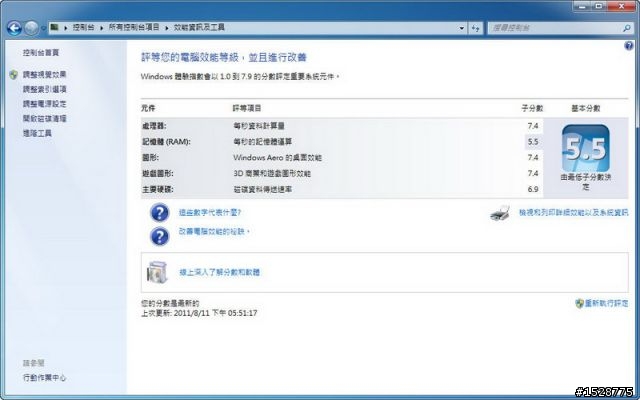Viewport: 640px width, 400px height.
Task: Maximize the control panel window
Action: click(x=599, y=6)
